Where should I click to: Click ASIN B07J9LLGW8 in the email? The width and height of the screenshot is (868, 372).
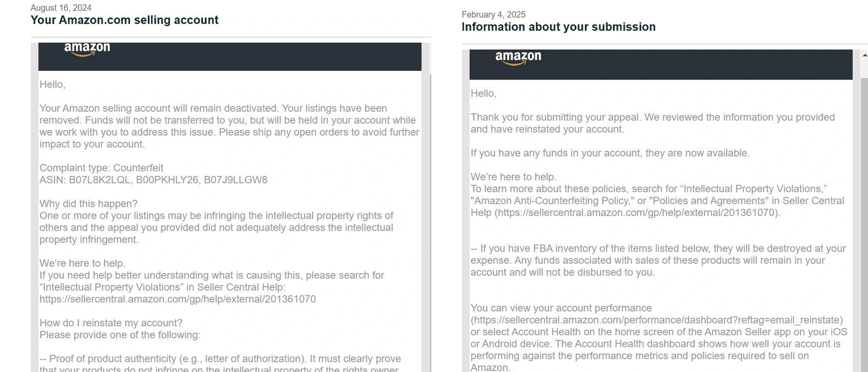pos(235,180)
